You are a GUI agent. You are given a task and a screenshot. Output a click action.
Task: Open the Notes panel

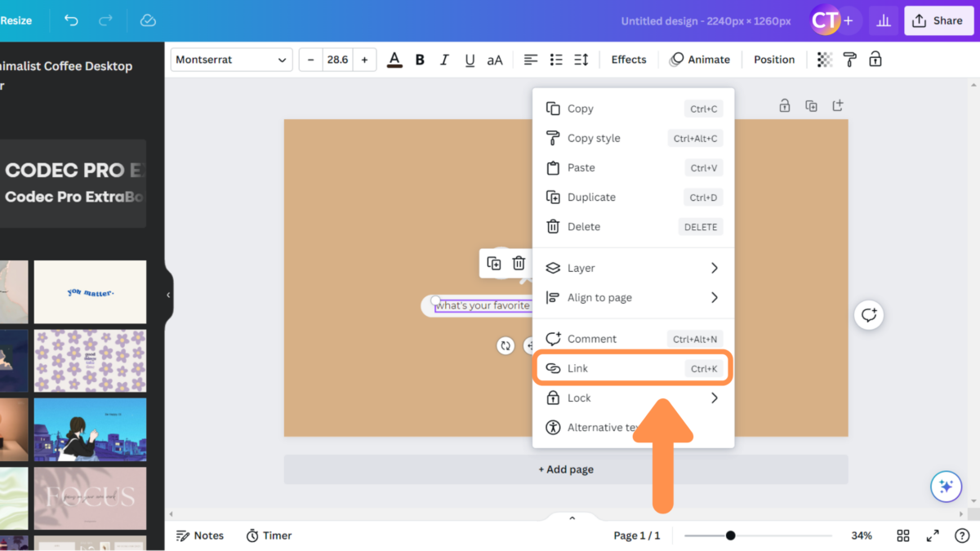coord(200,535)
